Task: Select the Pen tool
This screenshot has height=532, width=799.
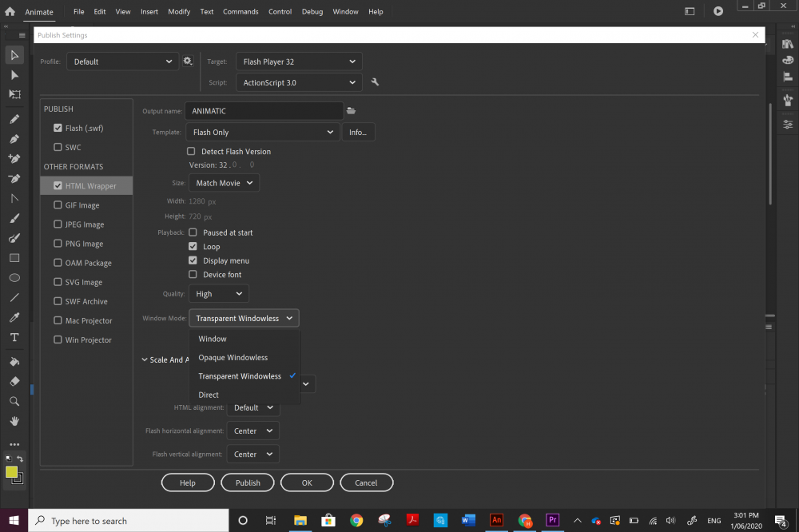Action: [14, 139]
